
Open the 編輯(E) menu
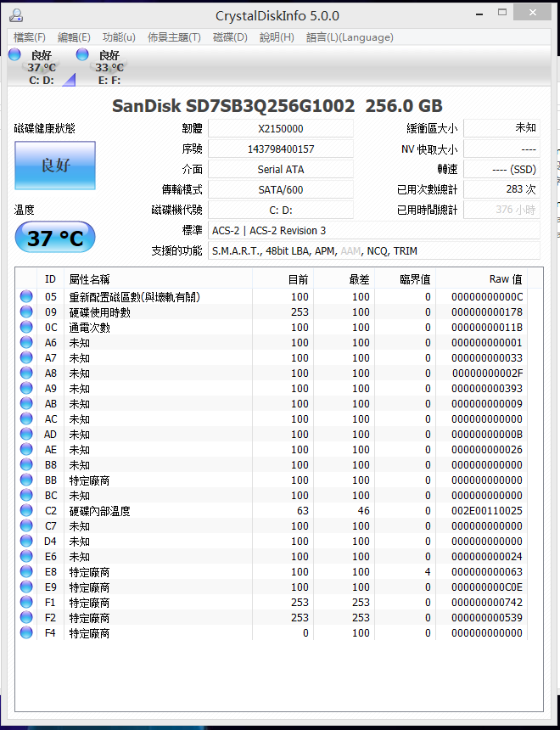[x=74, y=37]
